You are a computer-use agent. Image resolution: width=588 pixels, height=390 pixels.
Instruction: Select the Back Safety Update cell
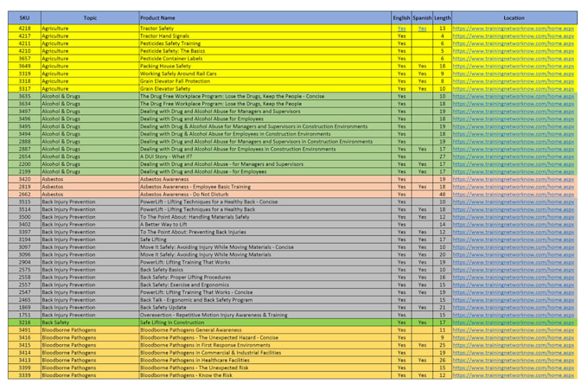pyautogui.click(x=265, y=307)
